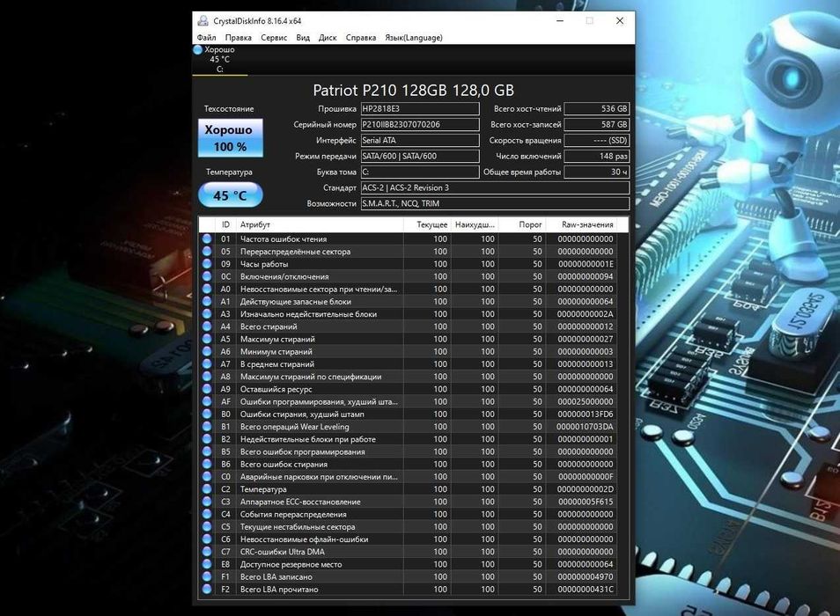Click status circle of attribute C7 CRC-ошибки
This screenshot has height=616, width=840.
(207, 552)
